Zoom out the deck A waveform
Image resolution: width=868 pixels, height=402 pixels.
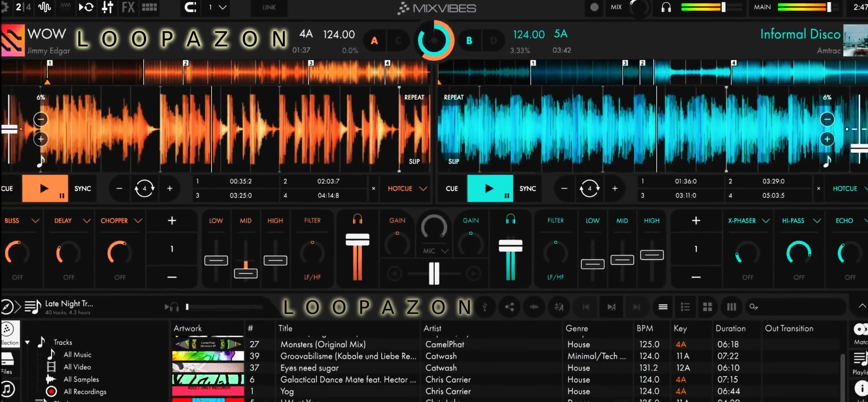pyautogui.click(x=41, y=119)
